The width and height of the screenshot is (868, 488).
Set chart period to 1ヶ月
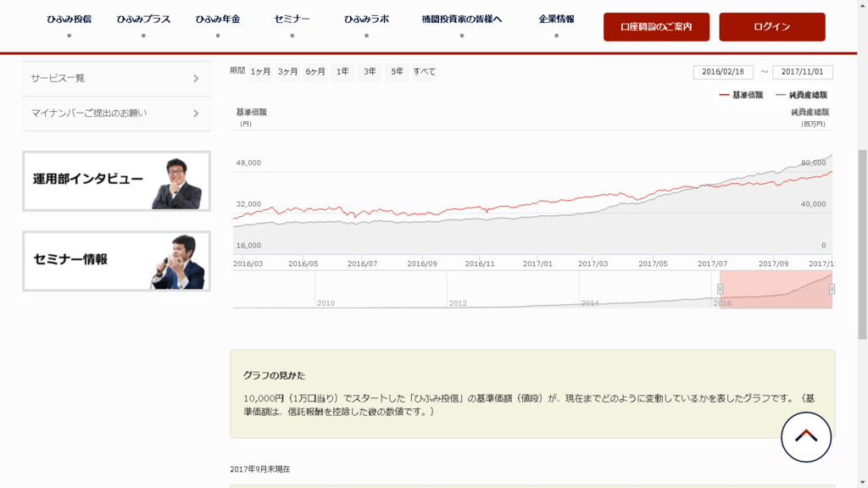(x=260, y=72)
